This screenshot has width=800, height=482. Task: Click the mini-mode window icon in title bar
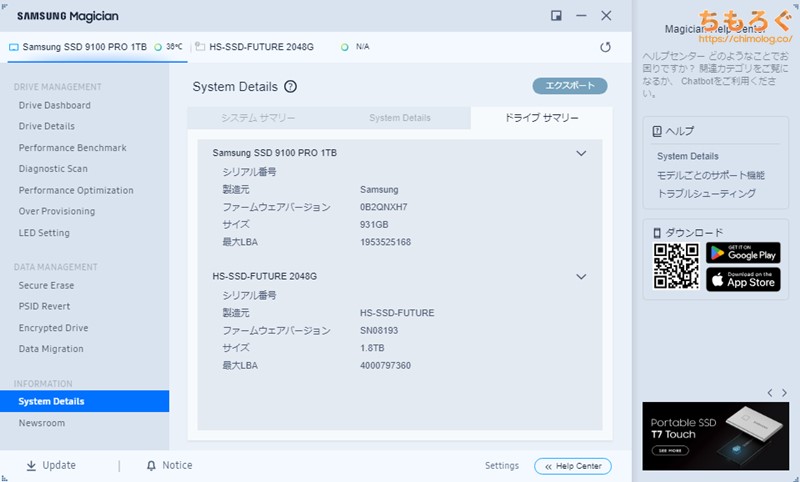coord(556,16)
